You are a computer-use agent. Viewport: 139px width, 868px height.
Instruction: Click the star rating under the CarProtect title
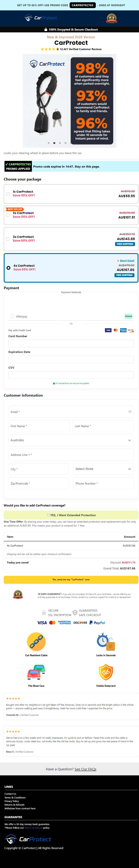coord(50,49)
